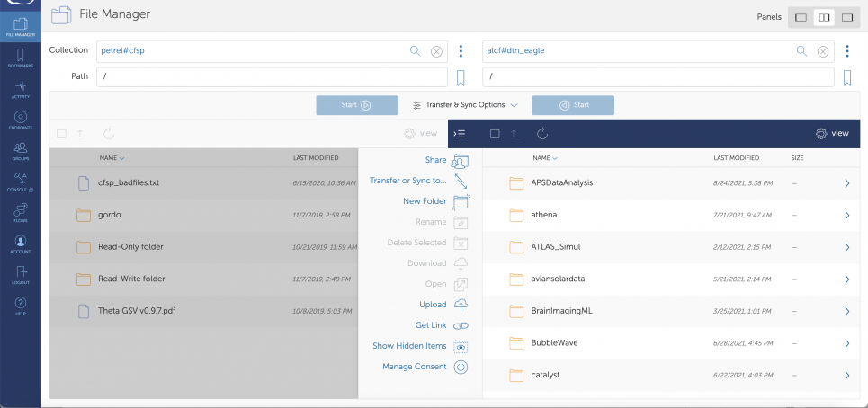The width and height of the screenshot is (868, 408).
Task: Choose Show Hidden Items from menu
Action: coord(409,346)
